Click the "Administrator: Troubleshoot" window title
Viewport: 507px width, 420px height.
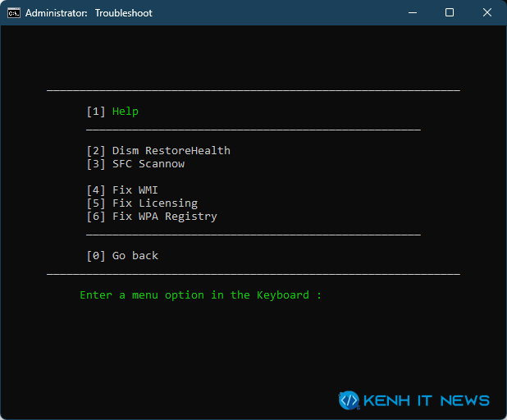point(89,13)
